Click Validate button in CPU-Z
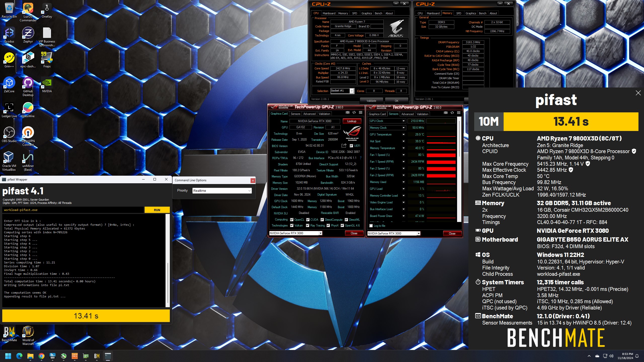644x362 pixels. tap(371, 101)
